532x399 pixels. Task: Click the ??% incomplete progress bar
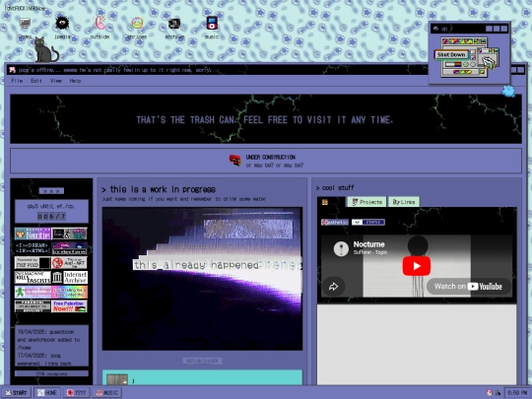click(51, 373)
